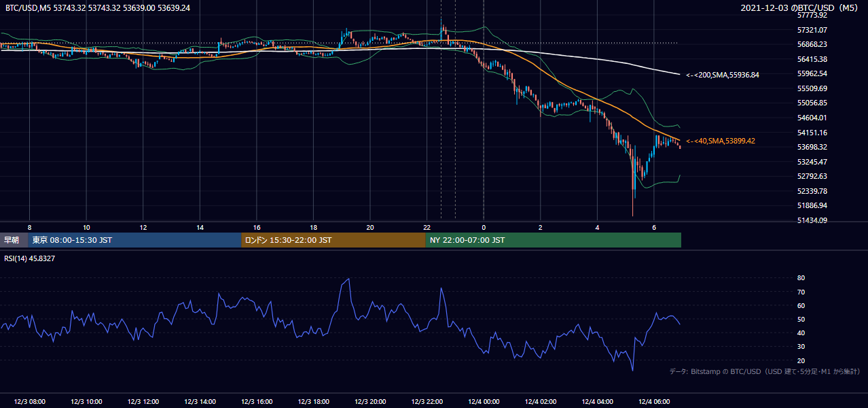Click the 12/4 04:00 time label

[x=597, y=402]
